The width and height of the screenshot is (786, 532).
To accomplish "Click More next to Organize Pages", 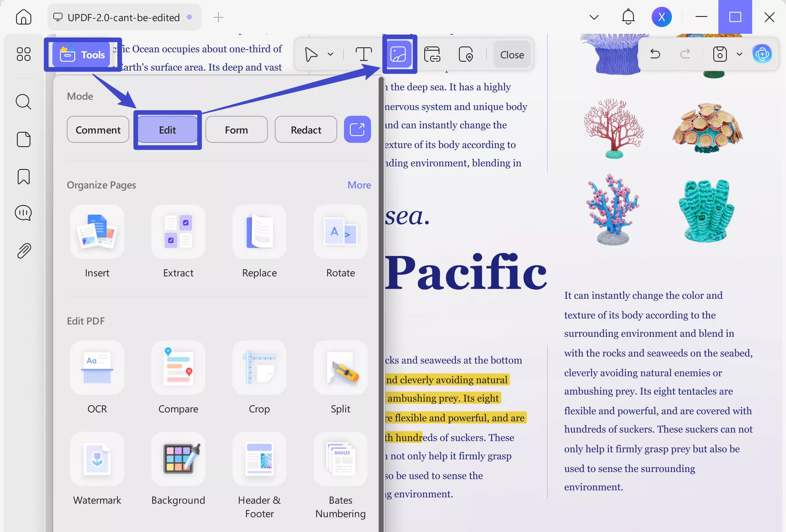I will pos(359,185).
